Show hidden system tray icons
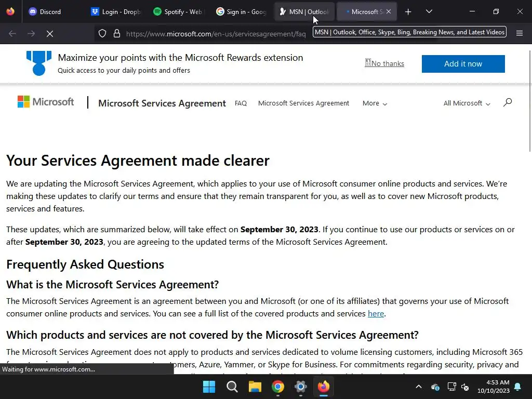This screenshot has width=532, height=399. [419, 387]
